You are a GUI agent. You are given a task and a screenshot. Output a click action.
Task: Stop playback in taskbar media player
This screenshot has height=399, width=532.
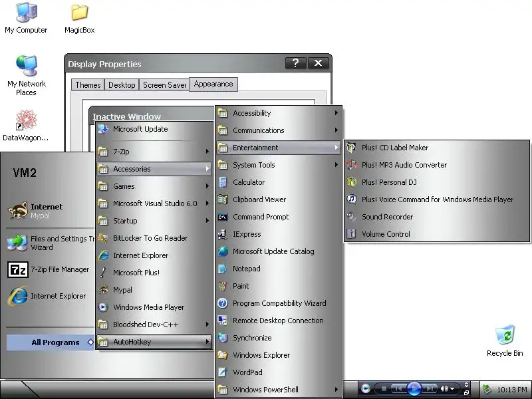384,389
